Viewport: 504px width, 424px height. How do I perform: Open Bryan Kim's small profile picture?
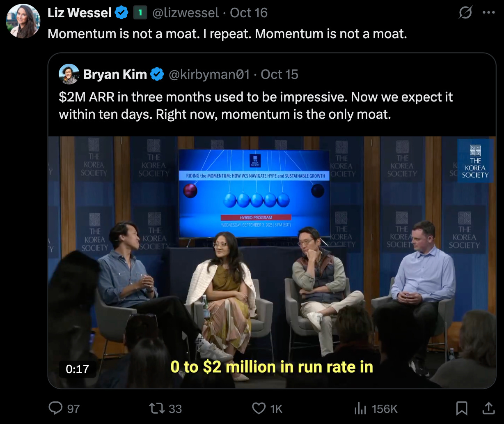pyautogui.click(x=69, y=74)
